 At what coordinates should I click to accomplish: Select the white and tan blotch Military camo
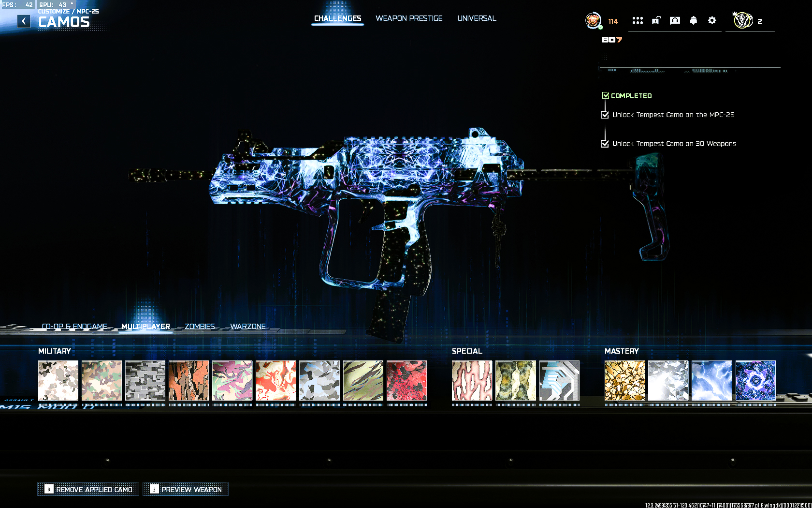tap(58, 380)
